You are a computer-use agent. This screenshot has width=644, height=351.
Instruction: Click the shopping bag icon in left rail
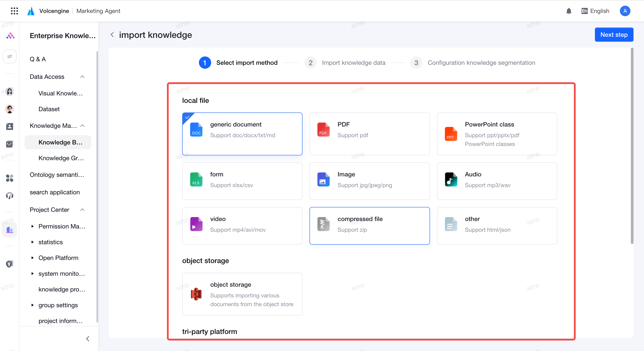9,144
